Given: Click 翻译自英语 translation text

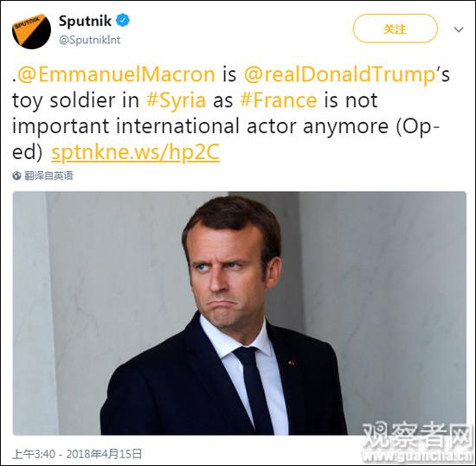Looking at the screenshot, I should pyautogui.click(x=48, y=176).
